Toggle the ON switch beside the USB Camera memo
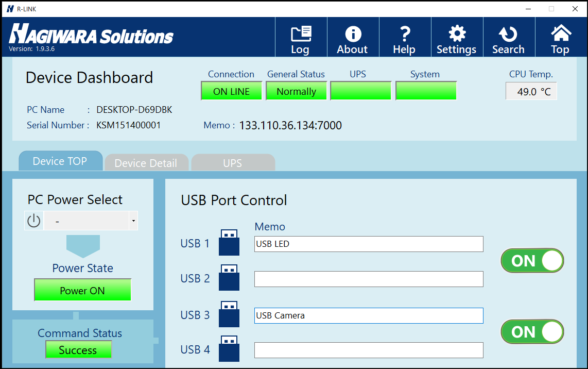Screen dimensions: 588x369 pos(532,332)
